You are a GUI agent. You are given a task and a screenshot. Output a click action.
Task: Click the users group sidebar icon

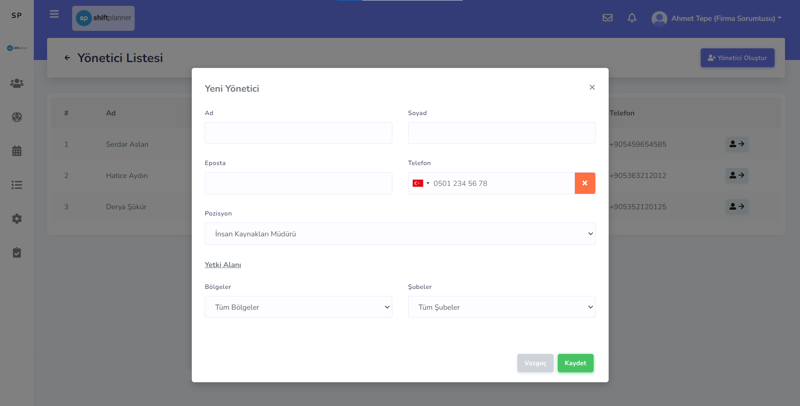pyautogui.click(x=17, y=83)
